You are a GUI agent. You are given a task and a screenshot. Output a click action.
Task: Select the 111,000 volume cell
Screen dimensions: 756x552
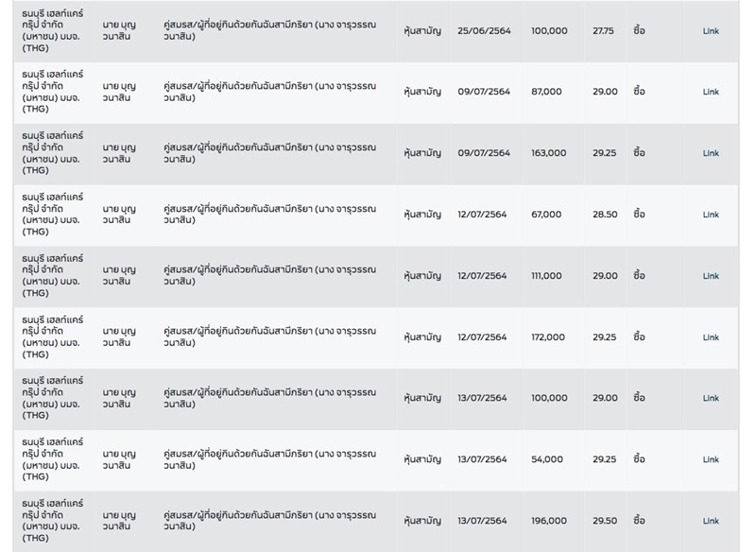point(547,276)
